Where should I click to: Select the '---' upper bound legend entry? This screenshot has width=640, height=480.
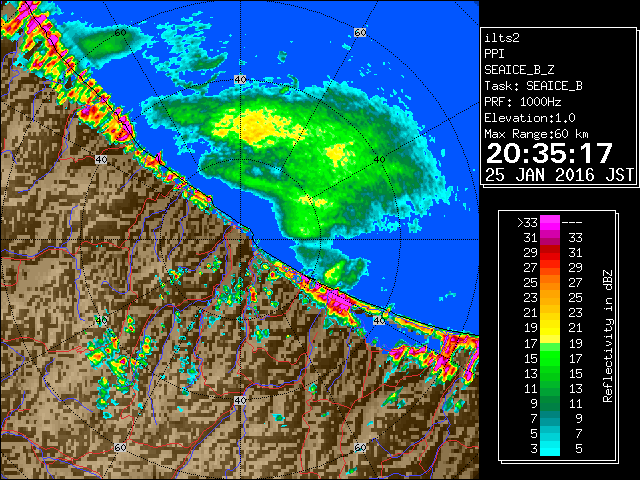[572, 223]
